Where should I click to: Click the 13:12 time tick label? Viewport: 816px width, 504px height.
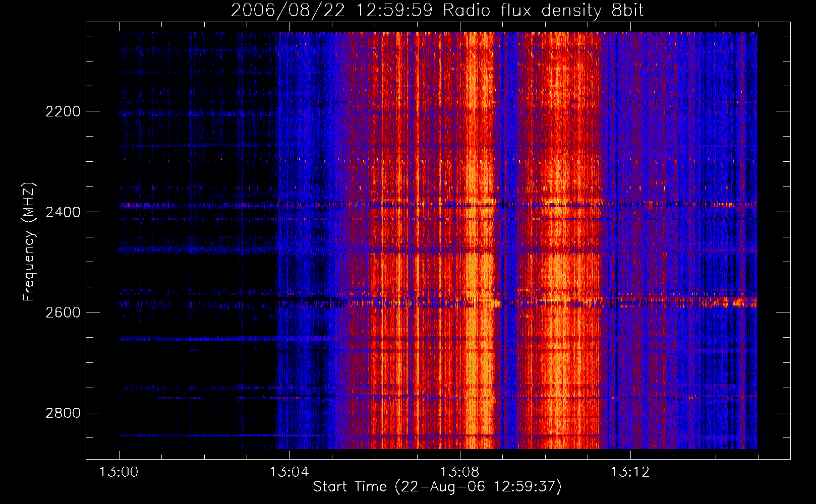point(630,472)
